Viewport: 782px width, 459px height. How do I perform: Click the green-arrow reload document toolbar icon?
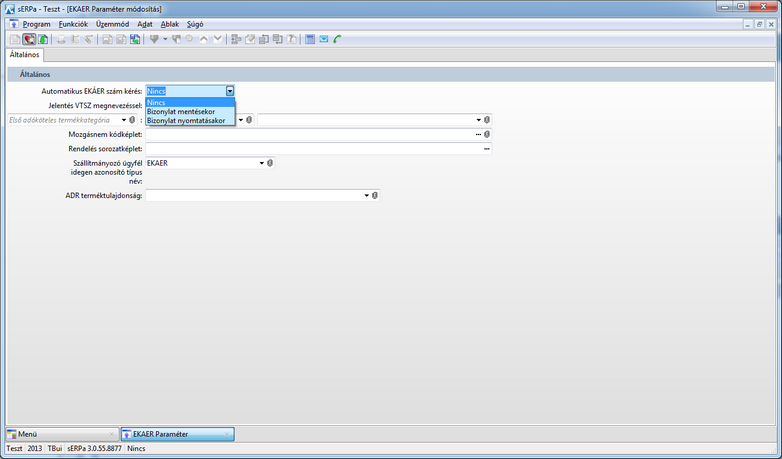coord(43,39)
